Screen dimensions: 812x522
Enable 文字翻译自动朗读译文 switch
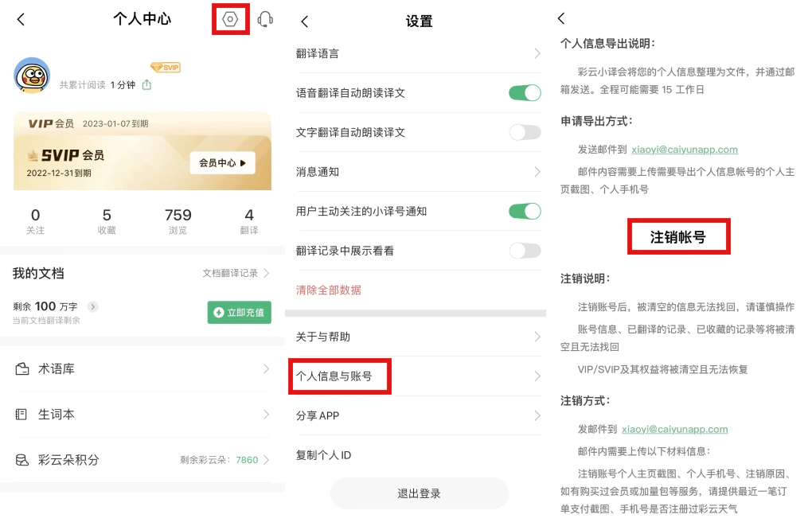point(525,132)
